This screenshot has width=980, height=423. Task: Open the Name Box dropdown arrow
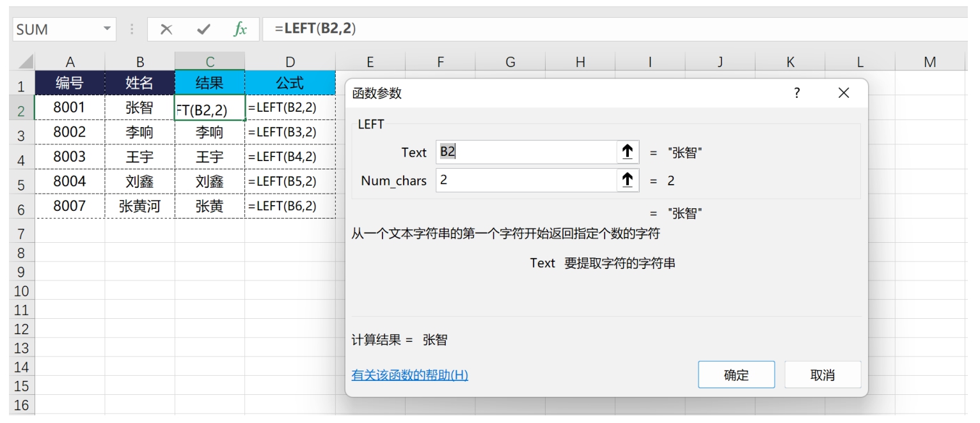pos(107,29)
